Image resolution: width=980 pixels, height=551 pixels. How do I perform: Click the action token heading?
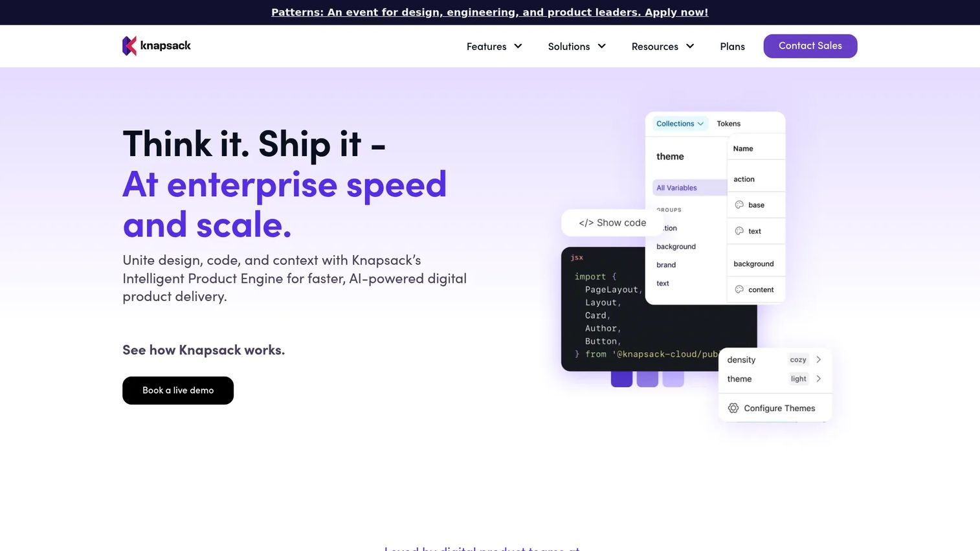click(x=744, y=179)
